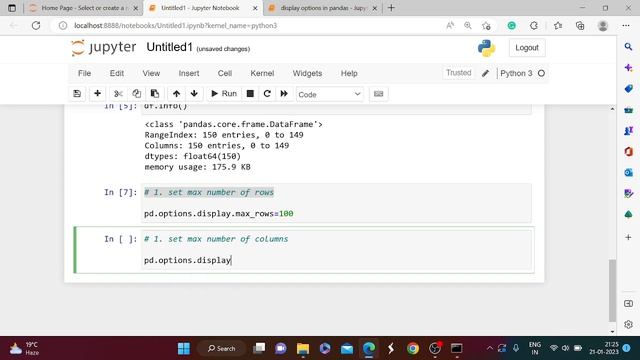Open the Widgets menu
This screenshot has height=360, width=640.
307,73
